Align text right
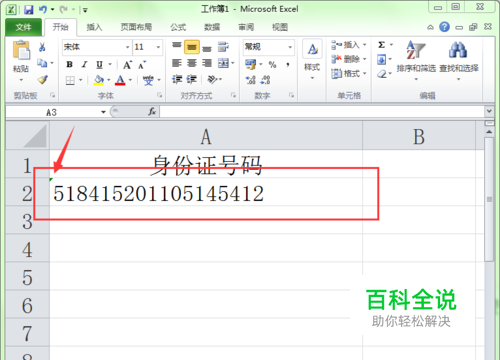The width and height of the screenshot is (500, 360). click(207, 63)
